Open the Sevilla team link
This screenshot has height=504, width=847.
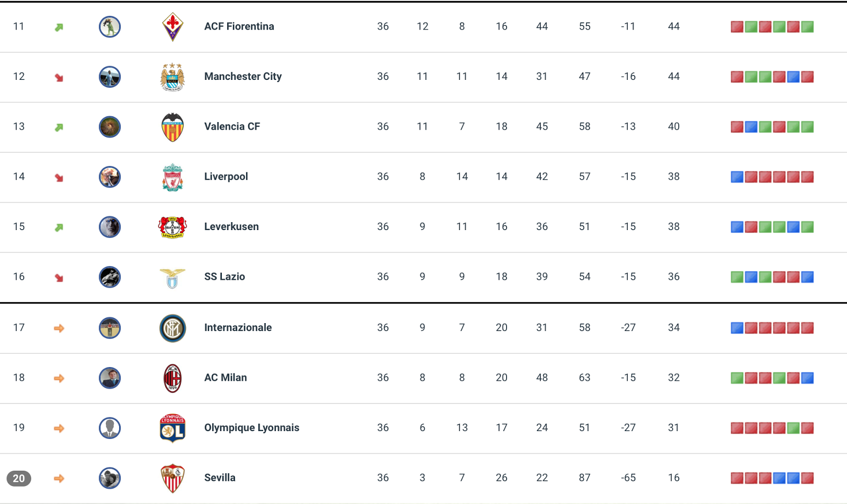220,478
